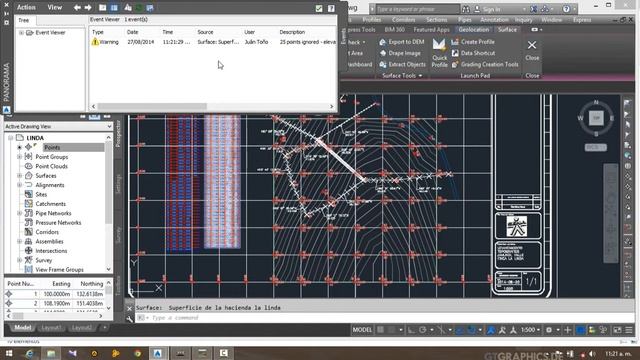This screenshot has width=640, height=360.
Task: Click Drape Image tool
Action: tap(400, 53)
